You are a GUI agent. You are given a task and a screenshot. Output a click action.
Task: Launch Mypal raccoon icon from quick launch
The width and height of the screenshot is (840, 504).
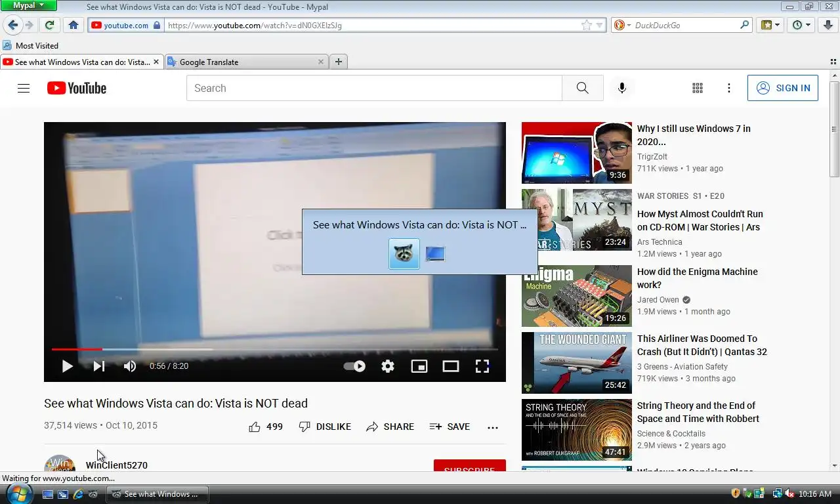pos(93,494)
